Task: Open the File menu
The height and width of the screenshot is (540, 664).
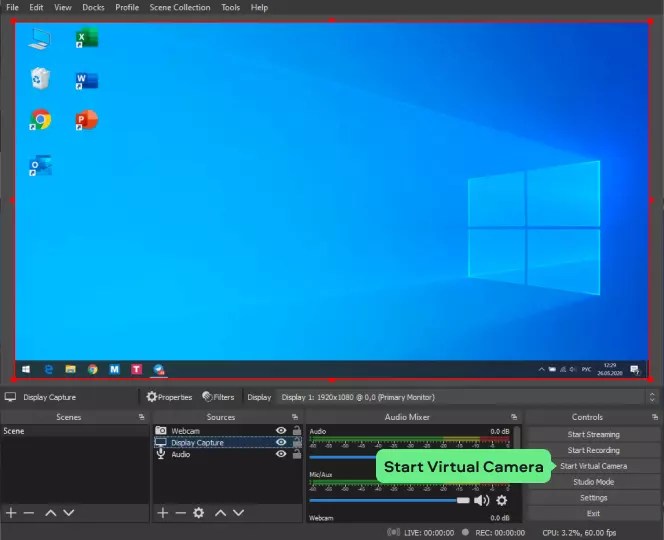Action: [12, 7]
